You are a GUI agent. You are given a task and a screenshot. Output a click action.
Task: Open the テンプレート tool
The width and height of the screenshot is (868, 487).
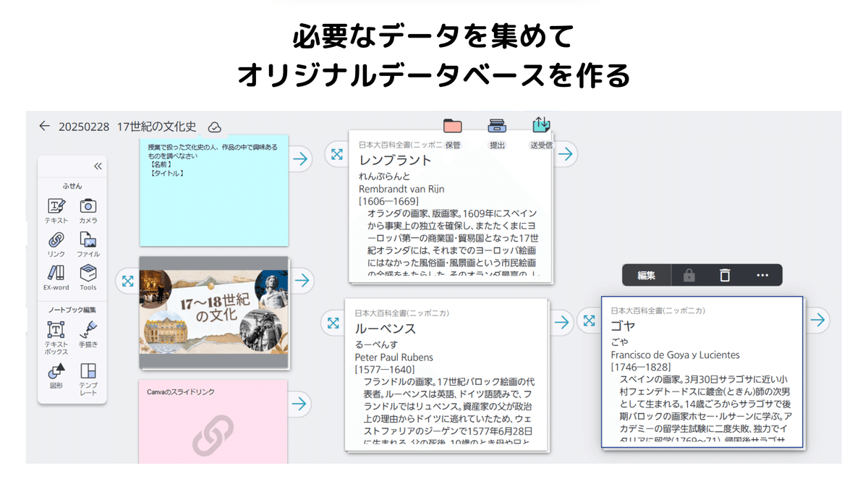88,372
